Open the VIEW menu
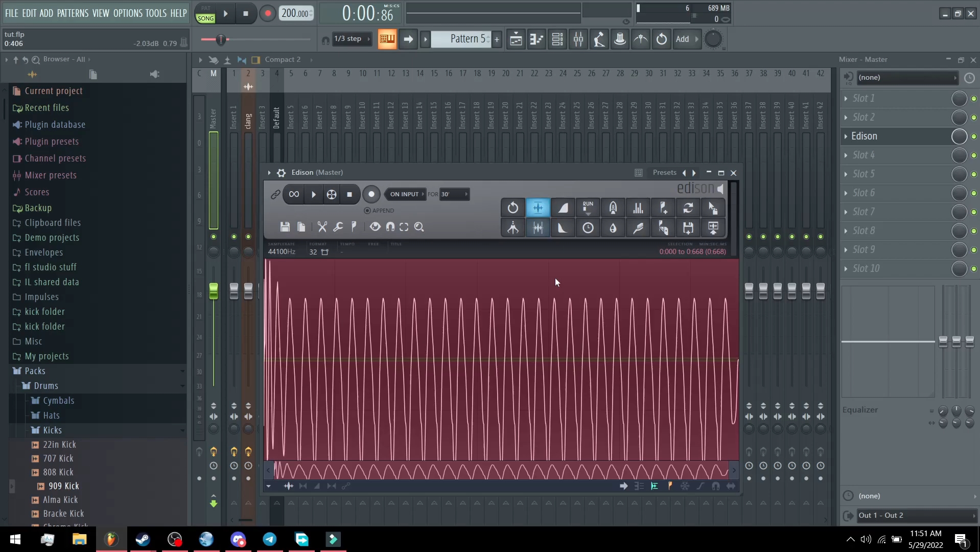Screen dimensions: 980x552 point(101,13)
